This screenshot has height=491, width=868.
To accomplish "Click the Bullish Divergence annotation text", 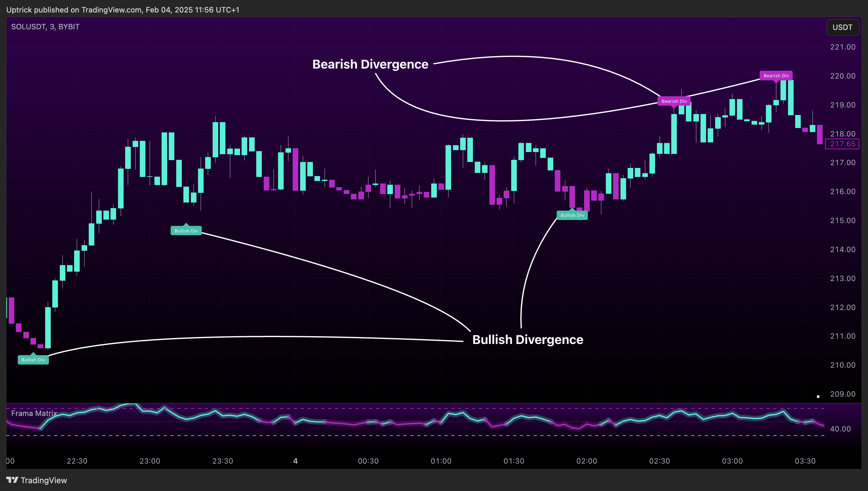I will 528,340.
